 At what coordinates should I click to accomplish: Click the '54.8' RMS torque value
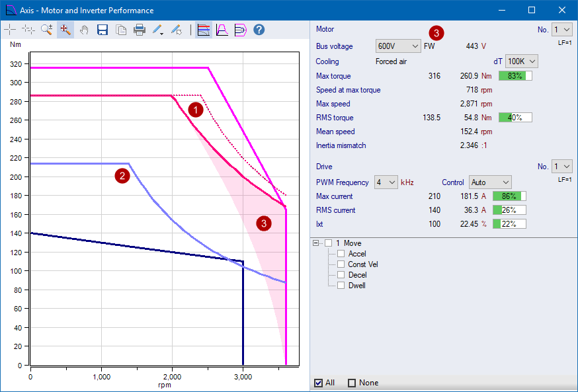tap(471, 118)
